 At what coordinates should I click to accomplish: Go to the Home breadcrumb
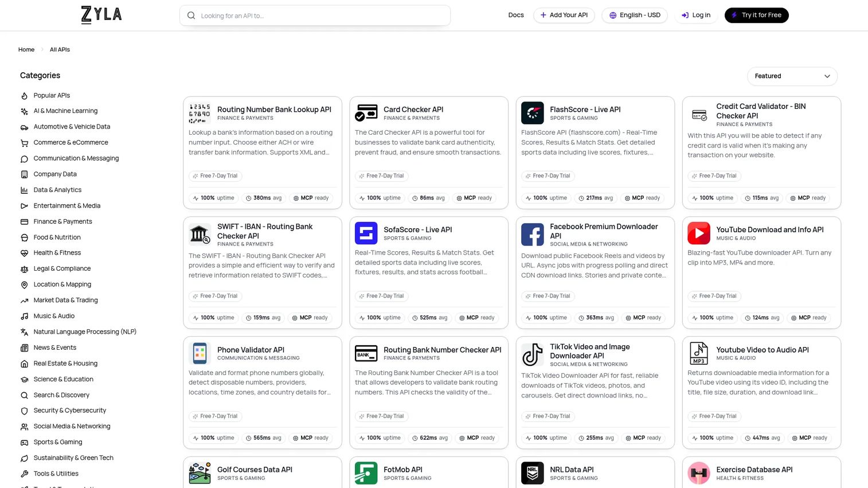[26, 50]
